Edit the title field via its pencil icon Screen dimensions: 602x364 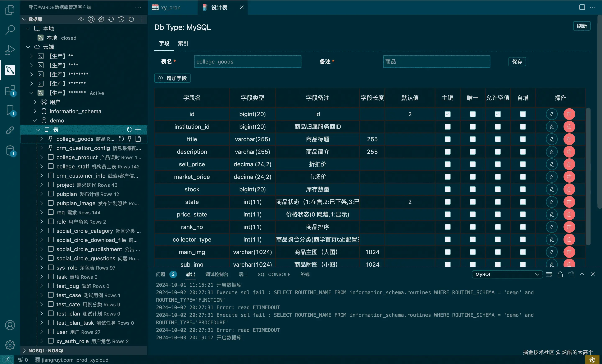click(552, 139)
